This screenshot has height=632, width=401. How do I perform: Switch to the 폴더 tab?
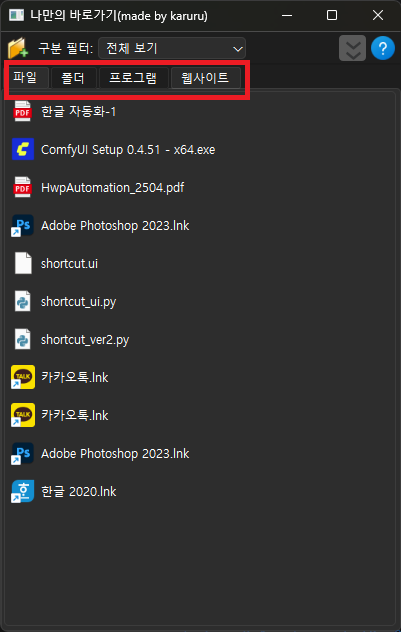(x=73, y=77)
